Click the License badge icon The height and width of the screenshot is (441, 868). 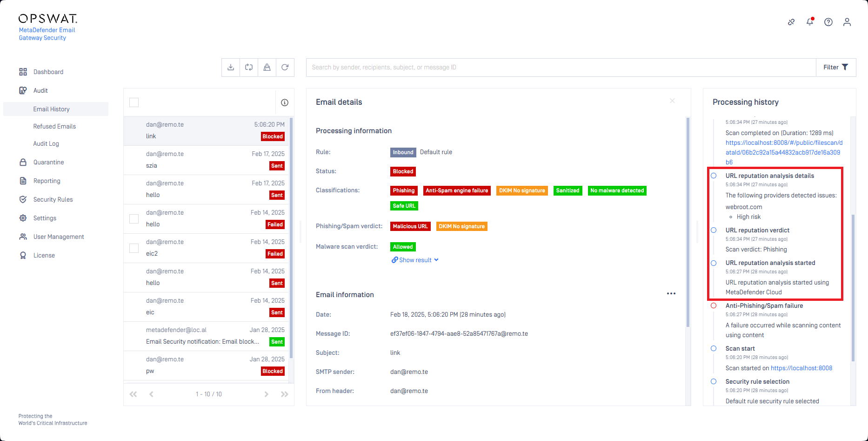[23, 255]
